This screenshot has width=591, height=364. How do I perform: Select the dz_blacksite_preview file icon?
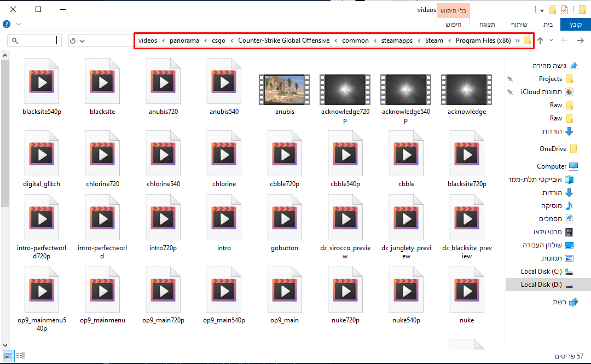[467, 218]
